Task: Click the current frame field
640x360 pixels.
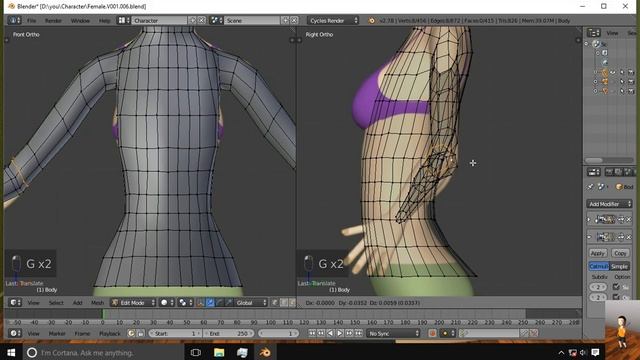Action: 278,333
